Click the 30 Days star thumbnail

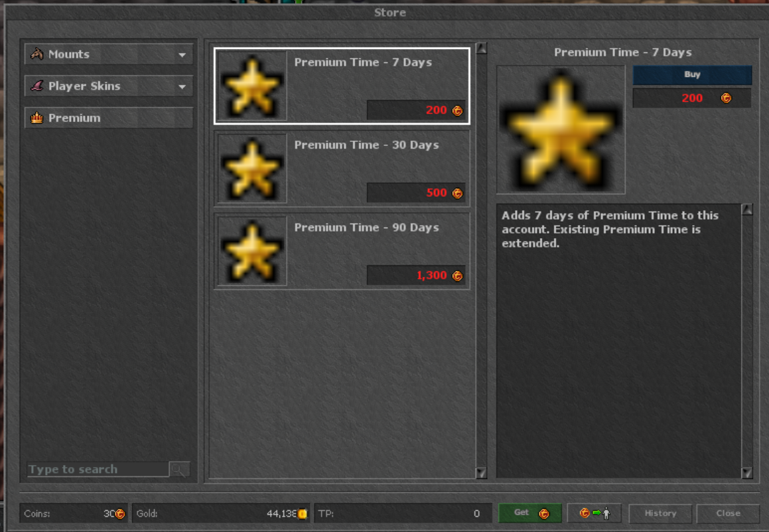251,168
